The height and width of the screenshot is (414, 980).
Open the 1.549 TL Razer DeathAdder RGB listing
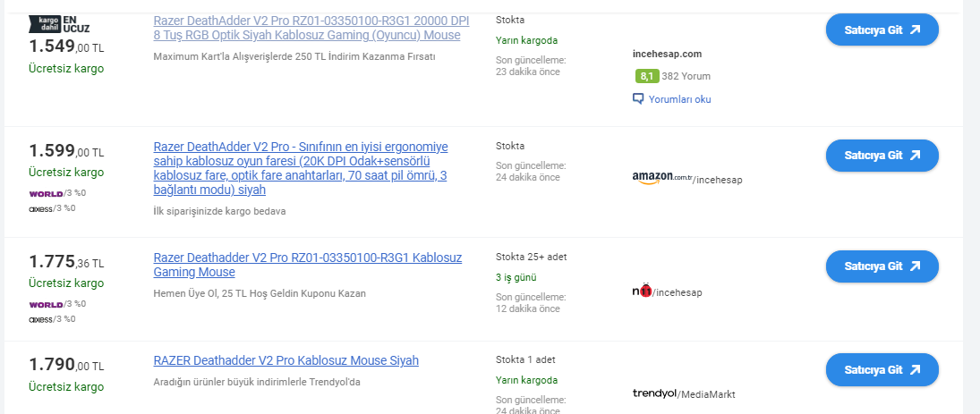click(x=311, y=28)
